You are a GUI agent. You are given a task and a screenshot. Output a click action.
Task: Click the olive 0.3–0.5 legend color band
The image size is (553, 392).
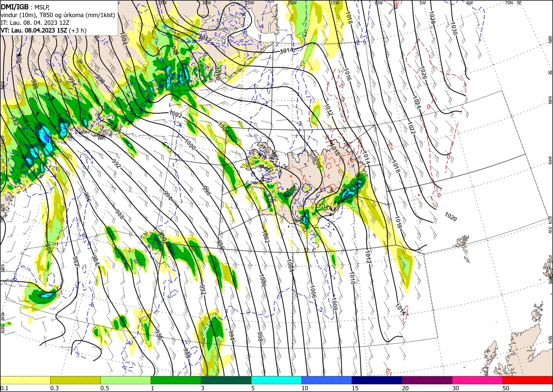(x=75, y=380)
